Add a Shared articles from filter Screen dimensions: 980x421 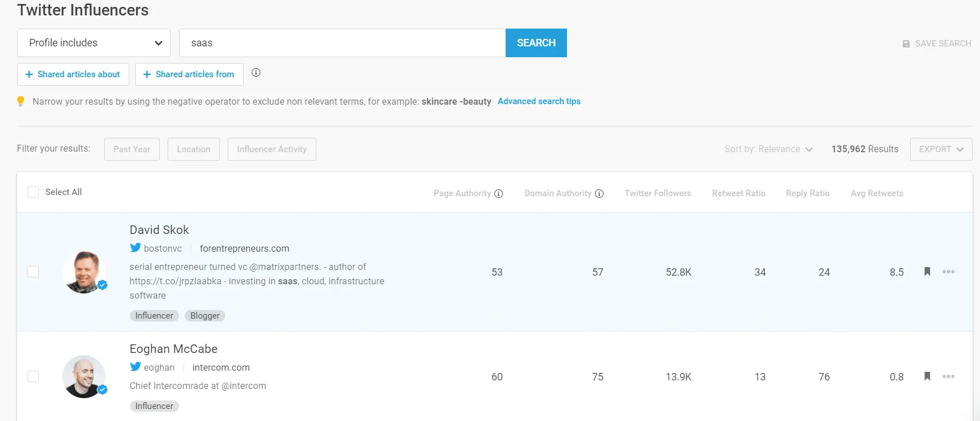coord(189,74)
